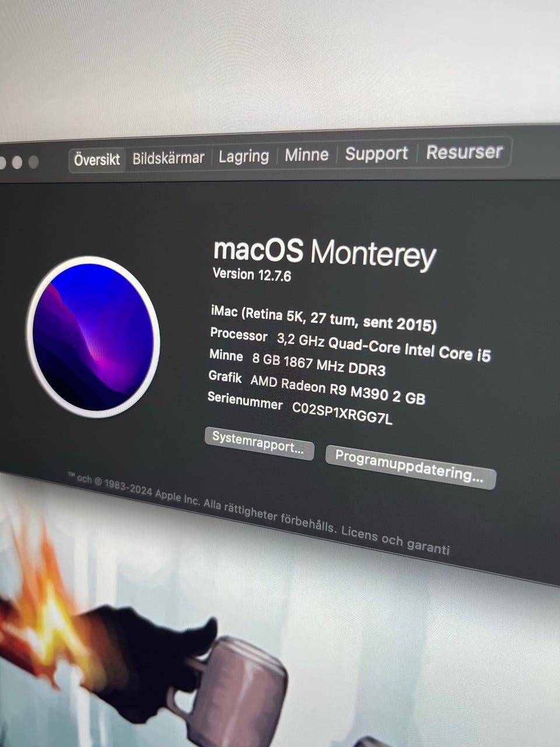Image resolution: width=560 pixels, height=747 pixels.
Task: Open the Bildskärmar tab
Action: click(168, 158)
